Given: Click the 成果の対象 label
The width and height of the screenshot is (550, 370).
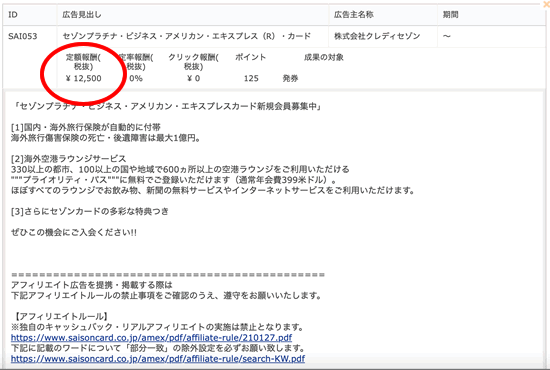Looking at the screenshot, I should click(x=324, y=57).
